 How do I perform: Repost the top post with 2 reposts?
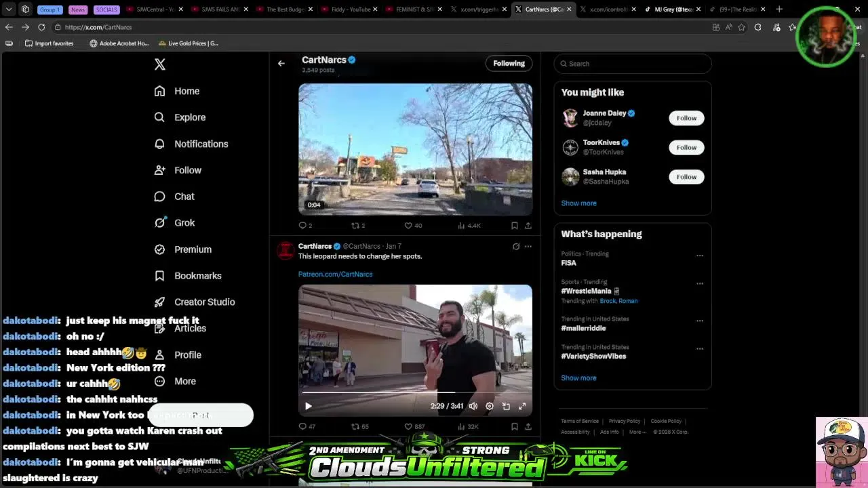[x=358, y=226]
